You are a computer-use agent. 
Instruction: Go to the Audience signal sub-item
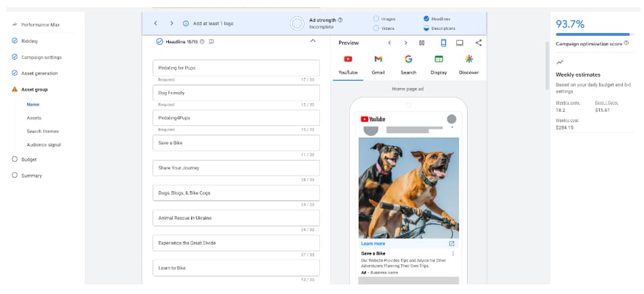pyautogui.click(x=44, y=144)
